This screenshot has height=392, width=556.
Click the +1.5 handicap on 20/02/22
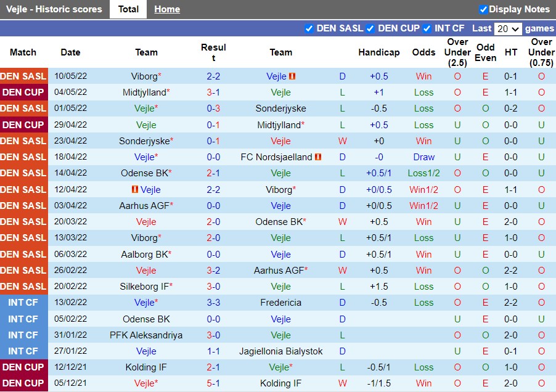(x=378, y=287)
